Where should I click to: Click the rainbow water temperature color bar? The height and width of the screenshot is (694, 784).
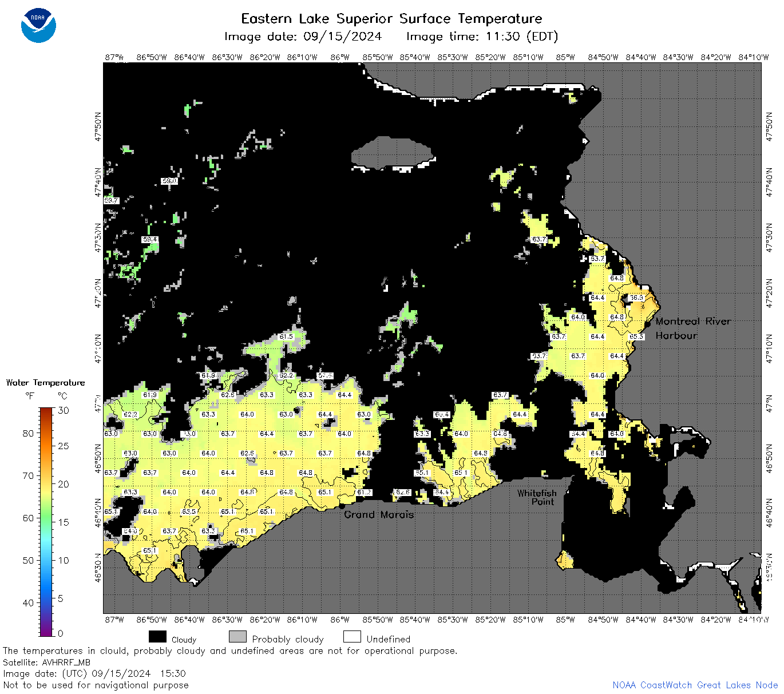[x=46, y=521]
